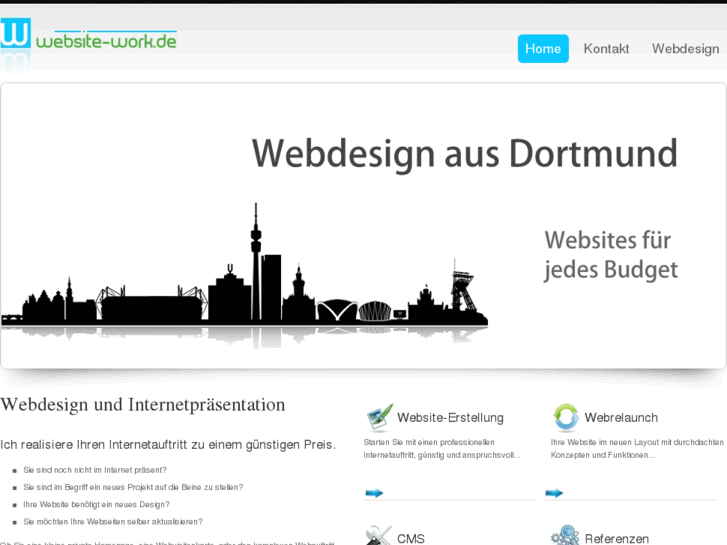The width and height of the screenshot is (727, 545).
Task: Click 'Sie sind im Begriff ein neues Projekt' item
Action: tap(133, 487)
